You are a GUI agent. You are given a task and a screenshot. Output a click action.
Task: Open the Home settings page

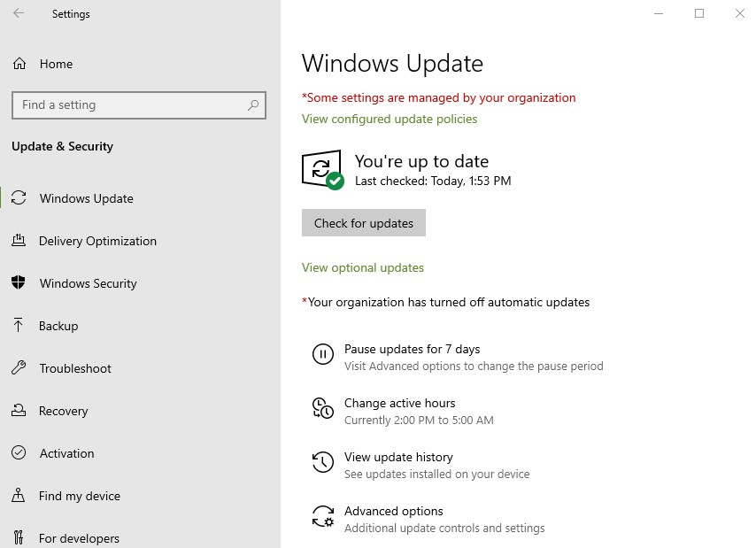click(57, 64)
